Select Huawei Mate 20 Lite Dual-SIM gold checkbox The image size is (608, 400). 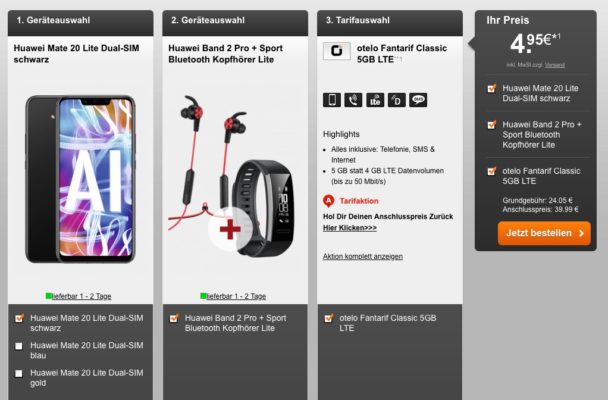coord(19,373)
